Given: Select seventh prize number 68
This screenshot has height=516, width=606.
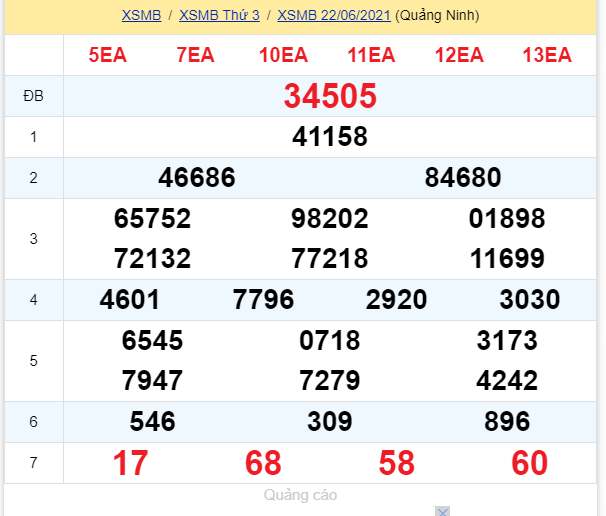Looking at the screenshot, I should [264, 463].
